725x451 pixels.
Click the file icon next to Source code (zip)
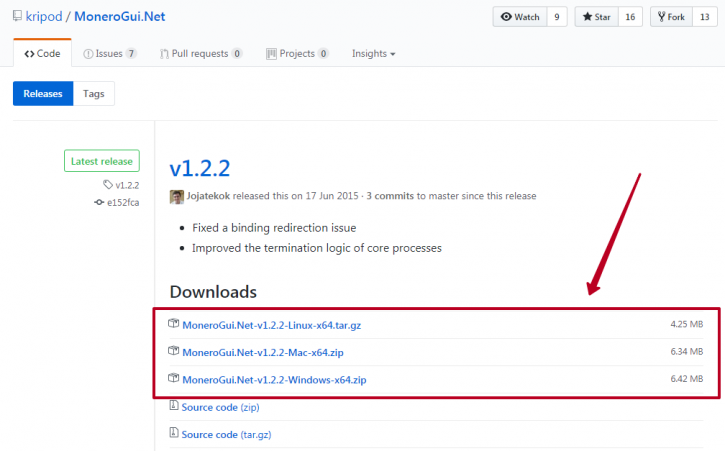pyautogui.click(x=174, y=405)
